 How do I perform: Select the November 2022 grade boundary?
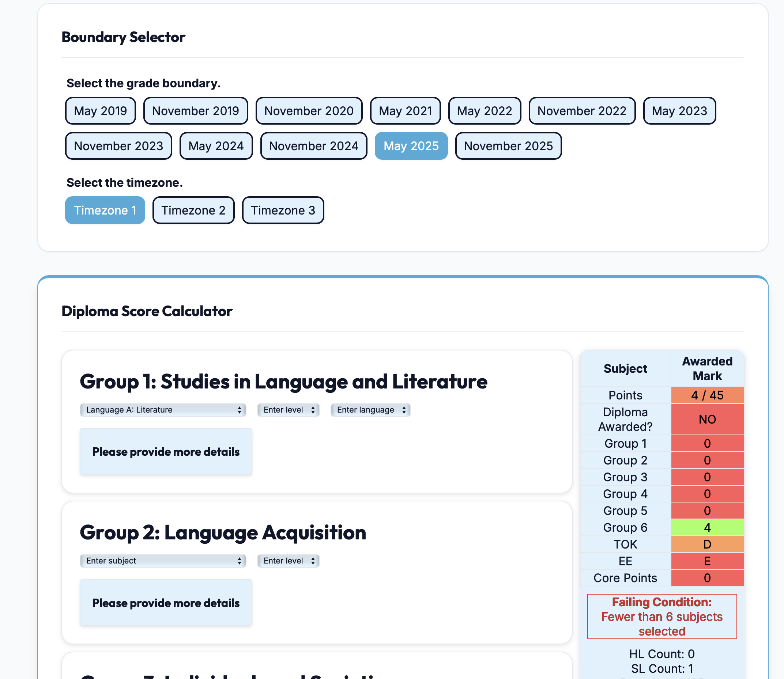coord(582,111)
